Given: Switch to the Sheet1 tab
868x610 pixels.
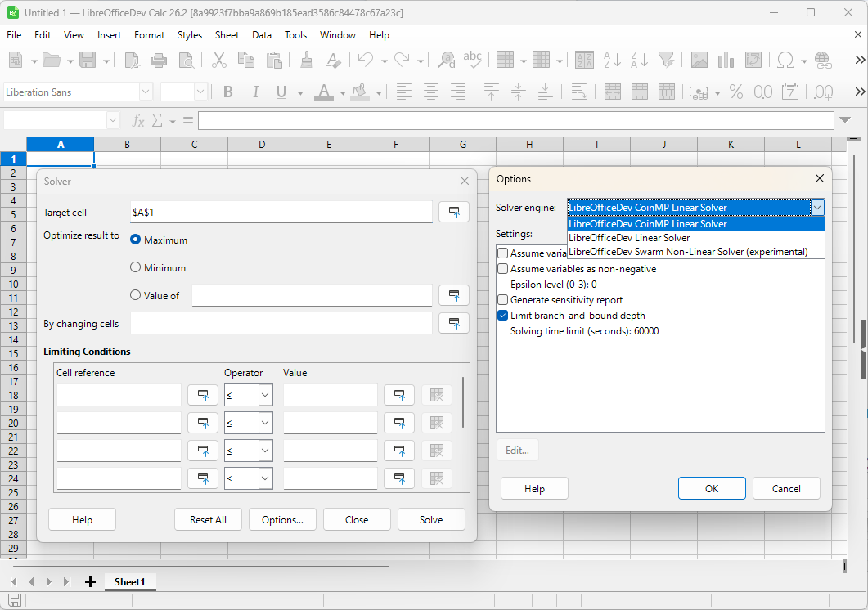Looking at the screenshot, I should click(x=129, y=582).
